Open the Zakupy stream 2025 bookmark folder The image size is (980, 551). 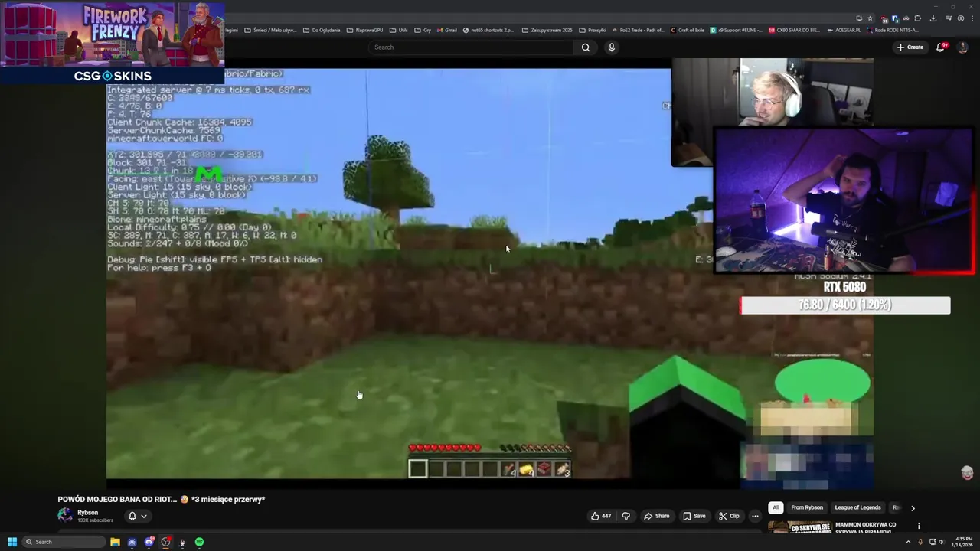pos(547,30)
